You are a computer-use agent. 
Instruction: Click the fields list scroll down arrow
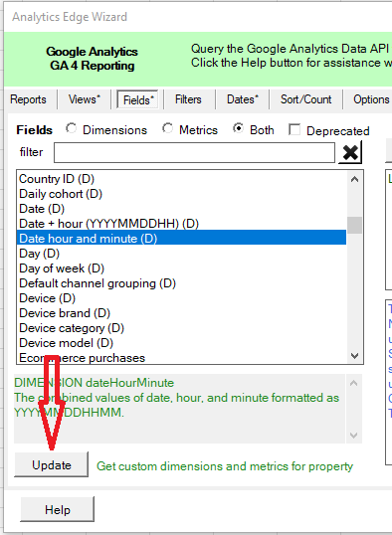point(355,356)
